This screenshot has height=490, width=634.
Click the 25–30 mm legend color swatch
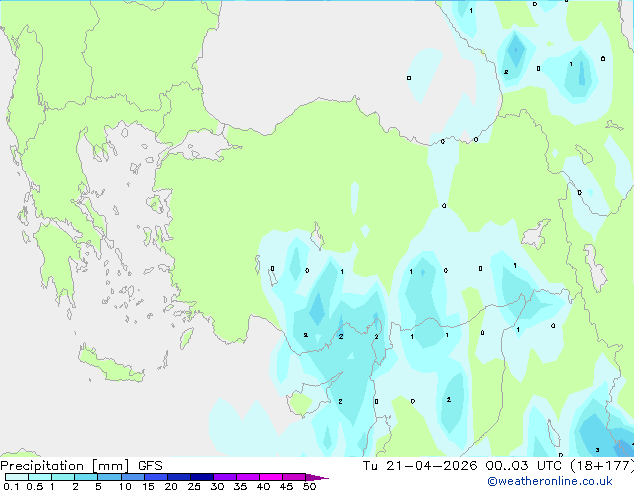[201, 477]
